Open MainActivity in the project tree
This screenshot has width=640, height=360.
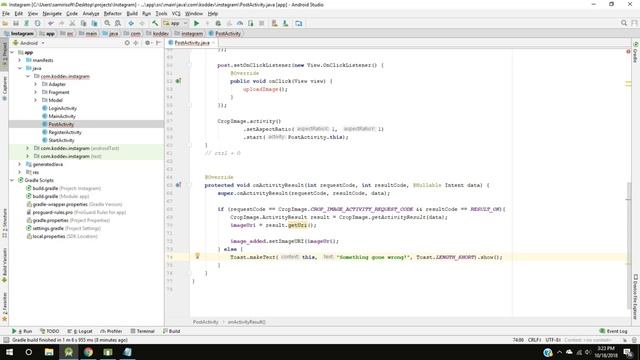[62, 116]
